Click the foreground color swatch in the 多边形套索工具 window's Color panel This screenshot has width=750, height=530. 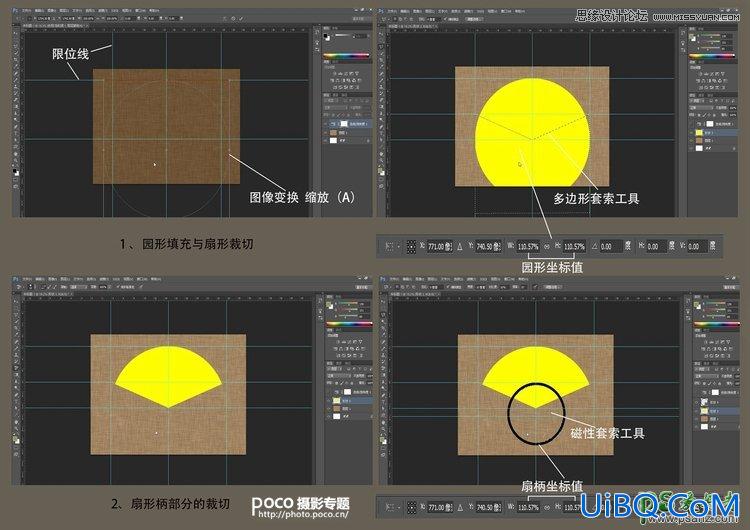[x=691, y=36]
